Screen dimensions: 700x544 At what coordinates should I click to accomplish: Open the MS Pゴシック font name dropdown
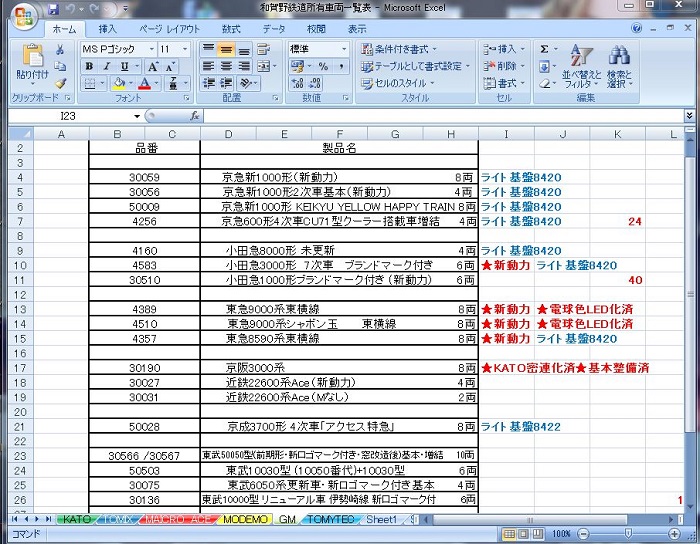point(152,49)
